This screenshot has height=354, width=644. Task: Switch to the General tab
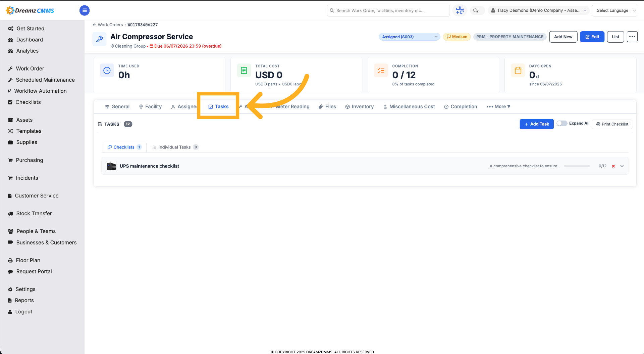click(117, 106)
